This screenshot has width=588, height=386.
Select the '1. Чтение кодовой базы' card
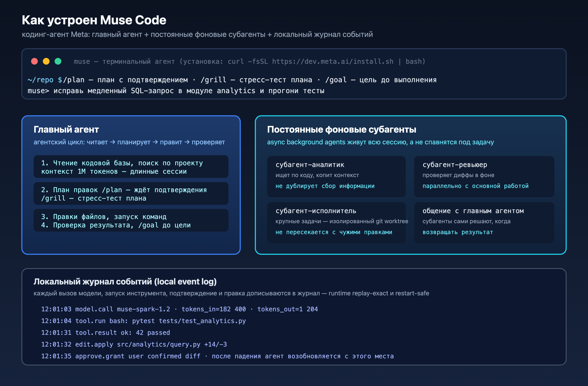pos(131,167)
